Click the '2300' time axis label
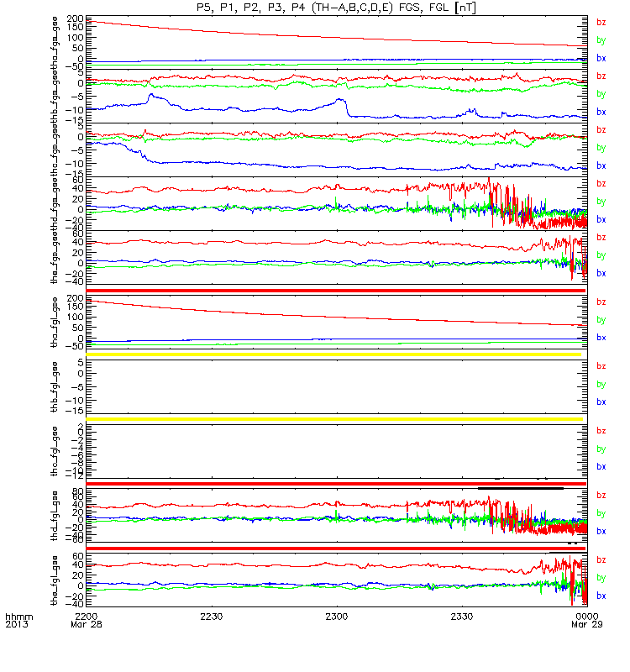 pos(337,617)
